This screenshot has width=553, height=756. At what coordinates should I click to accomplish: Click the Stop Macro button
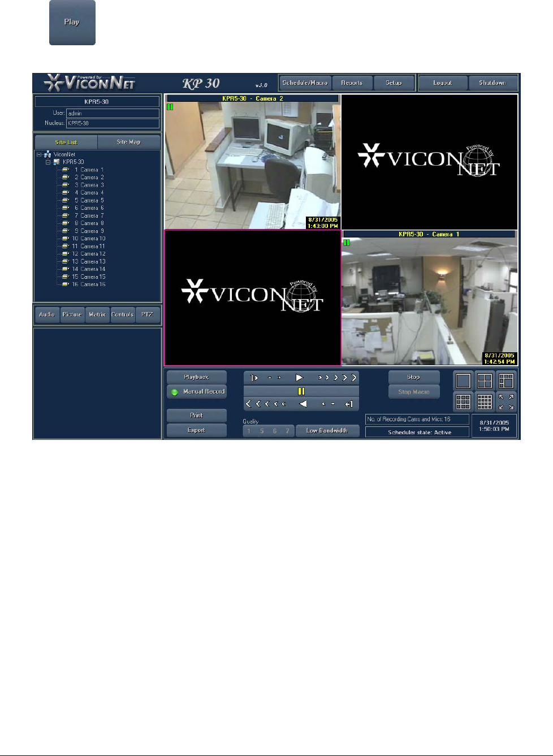pyautogui.click(x=414, y=392)
